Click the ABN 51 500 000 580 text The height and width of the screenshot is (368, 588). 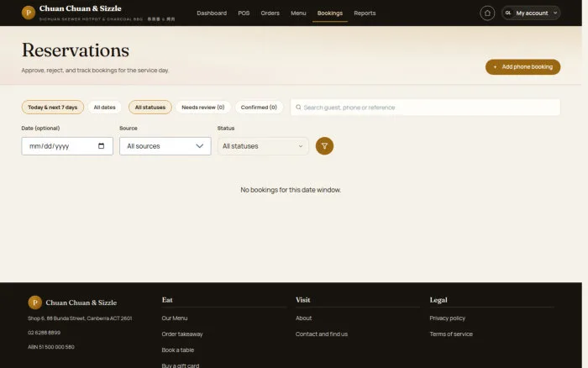pos(51,347)
